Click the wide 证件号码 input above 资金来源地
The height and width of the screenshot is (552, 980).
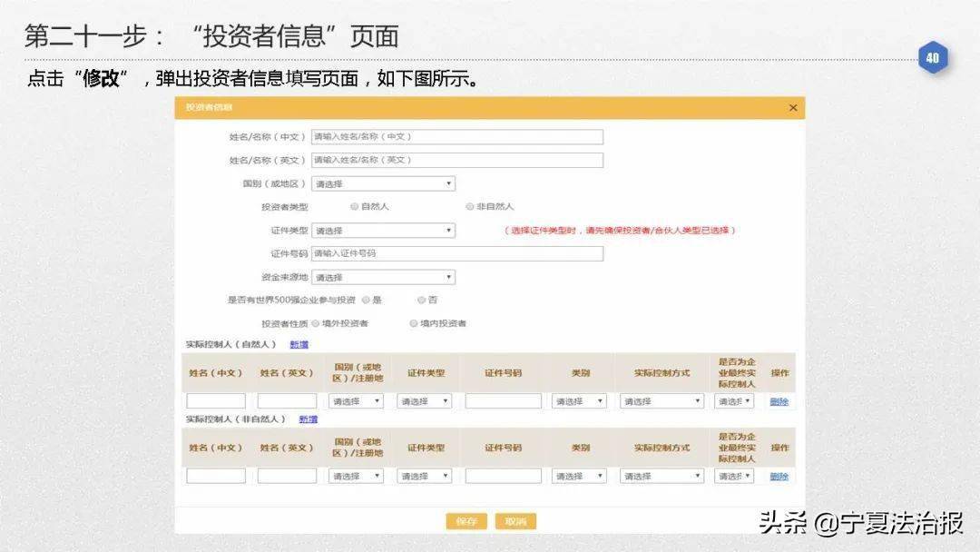coord(456,254)
